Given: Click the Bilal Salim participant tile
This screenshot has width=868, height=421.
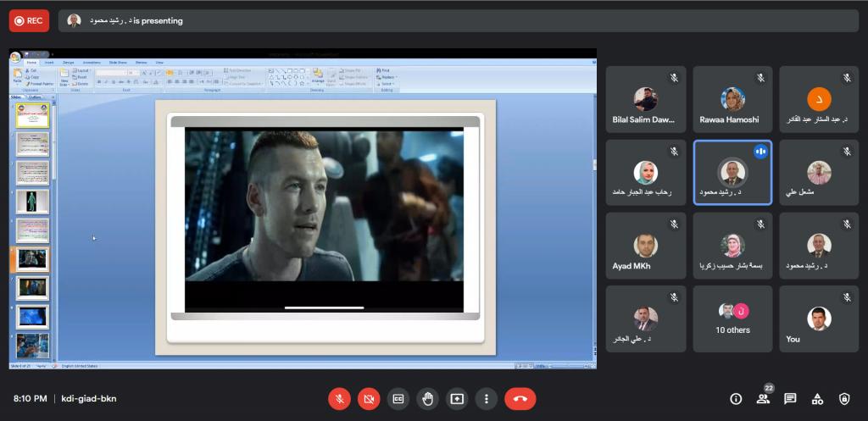Looking at the screenshot, I should (645, 100).
